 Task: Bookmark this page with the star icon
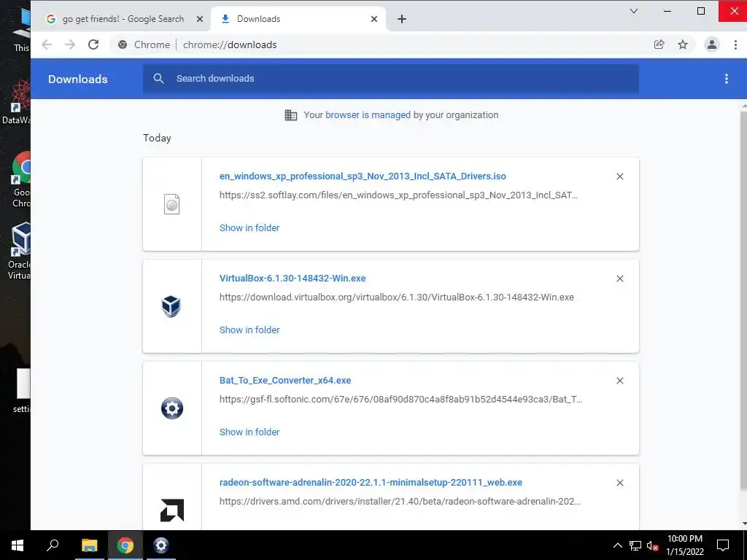point(683,44)
